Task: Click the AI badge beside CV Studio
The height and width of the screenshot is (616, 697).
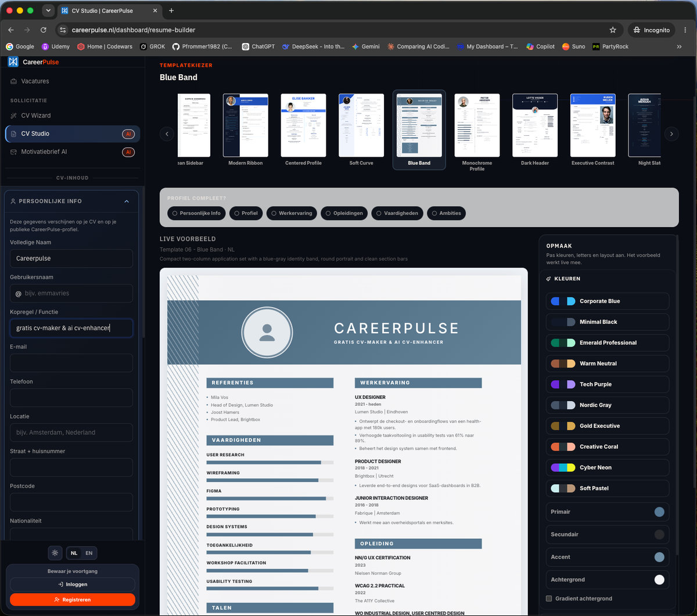Action: pyautogui.click(x=128, y=134)
